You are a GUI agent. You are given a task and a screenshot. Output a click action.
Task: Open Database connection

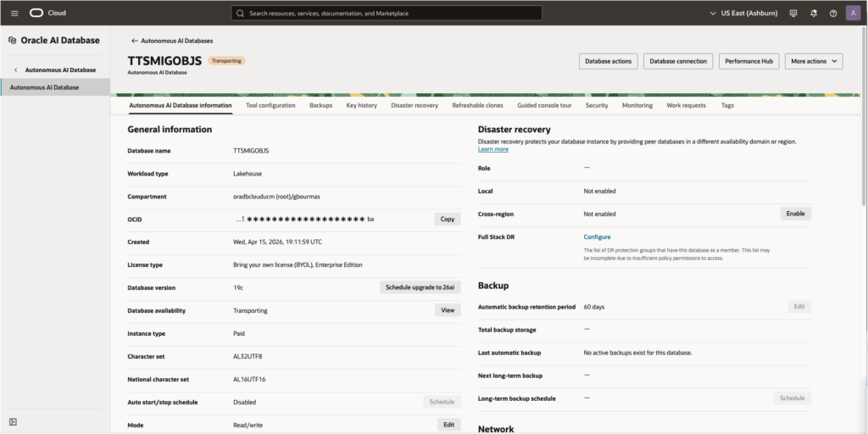point(678,61)
